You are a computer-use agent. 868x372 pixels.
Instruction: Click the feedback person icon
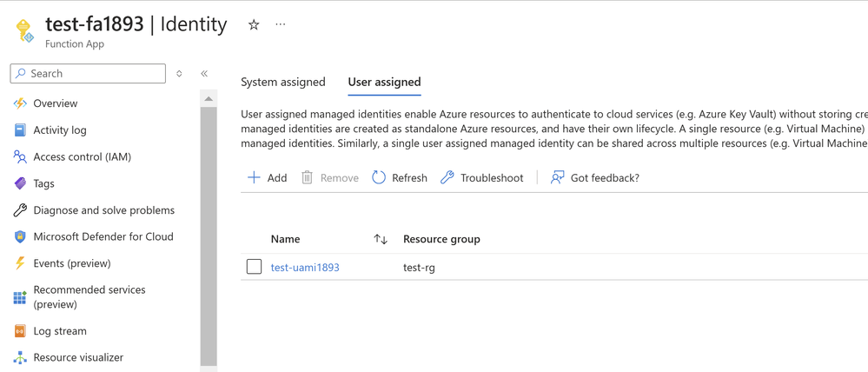(x=558, y=177)
